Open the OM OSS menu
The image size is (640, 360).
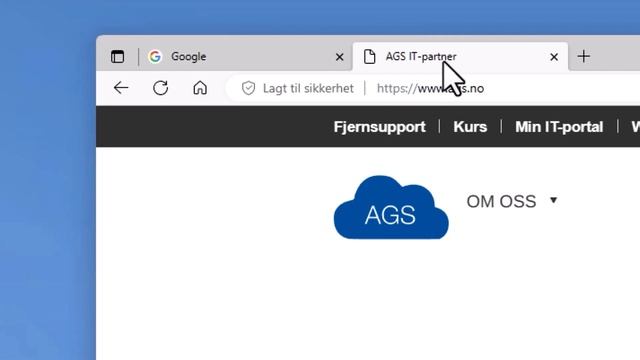point(501,202)
